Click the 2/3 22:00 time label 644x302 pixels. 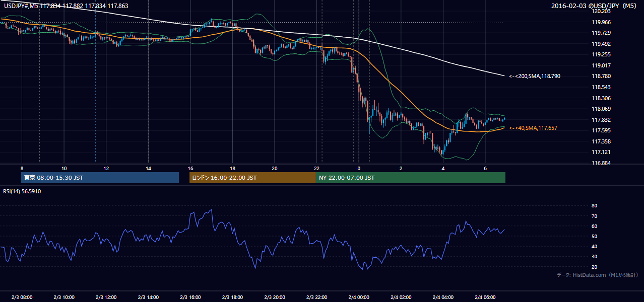click(316, 297)
